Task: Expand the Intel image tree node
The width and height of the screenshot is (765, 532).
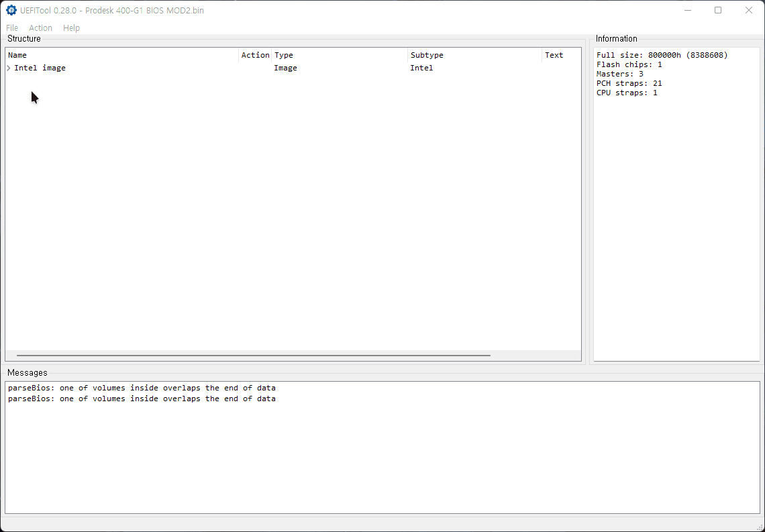Action: [x=9, y=68]
